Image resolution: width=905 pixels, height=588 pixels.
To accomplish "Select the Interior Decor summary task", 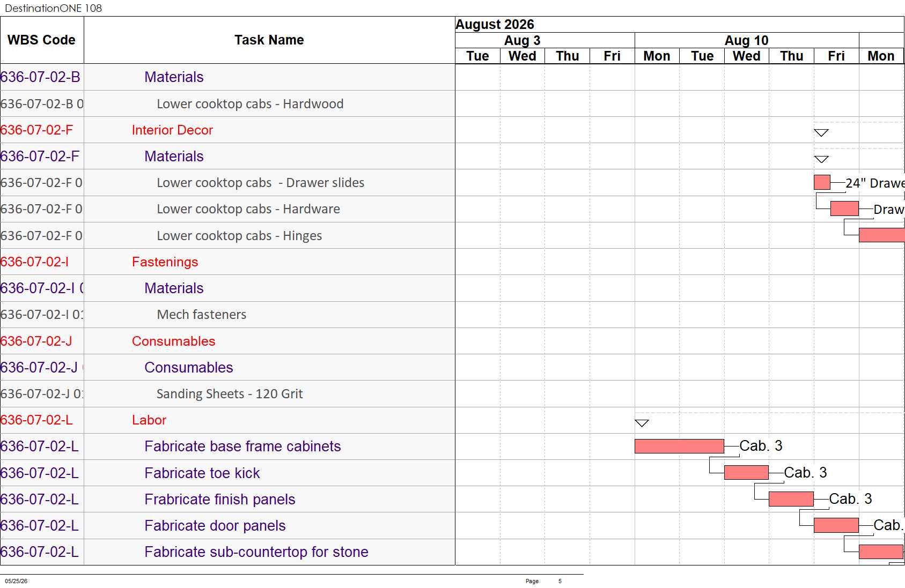I will pyautogui.click(x=172, y=130).
